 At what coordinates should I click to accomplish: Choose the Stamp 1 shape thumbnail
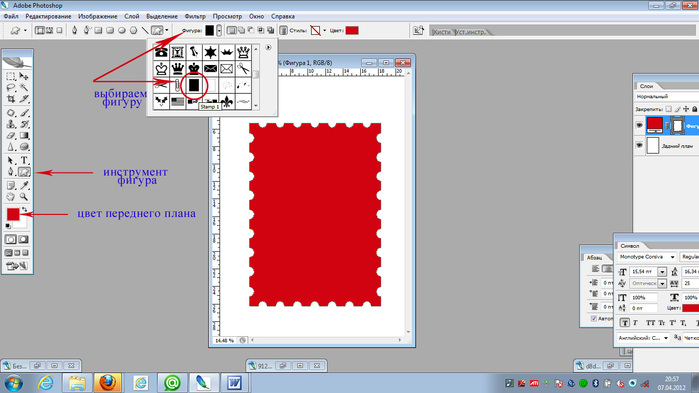click(x=193, y=85)
